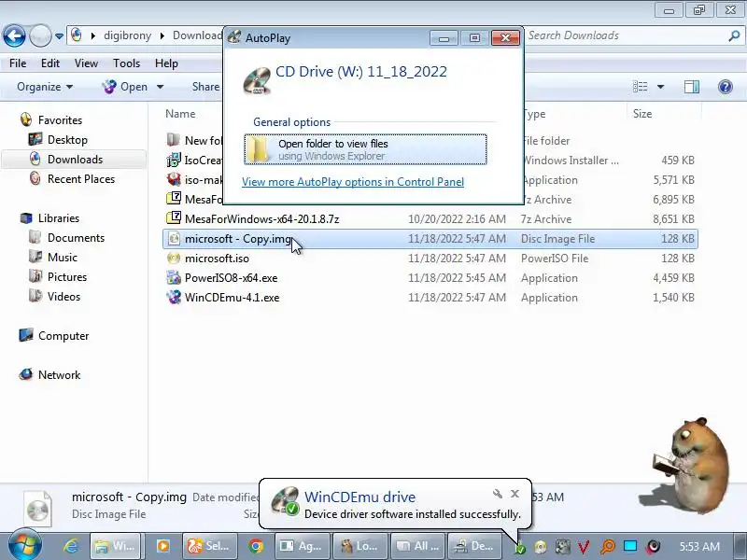Open Google Chrome from taskbar
Viewport: 747px width, 560px height.
point(256,546)
